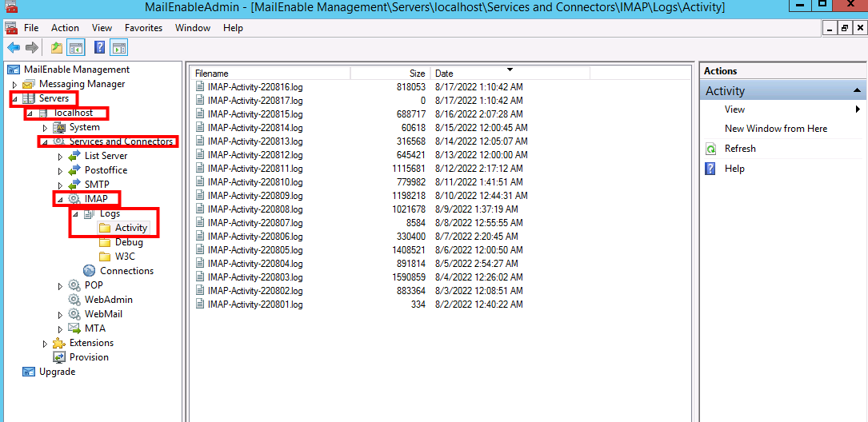868x422 pixels.
Task: Click New Window from Here action
Action: pos(775,129)
